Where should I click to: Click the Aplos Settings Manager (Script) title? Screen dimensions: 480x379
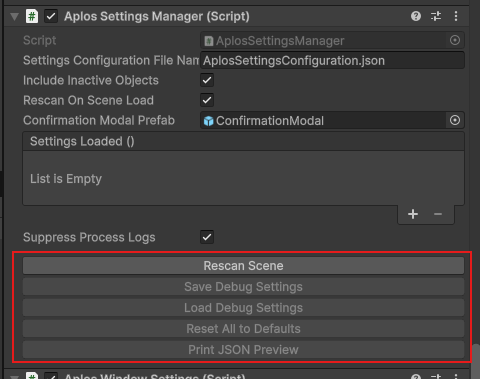click(x=157, y=16)
